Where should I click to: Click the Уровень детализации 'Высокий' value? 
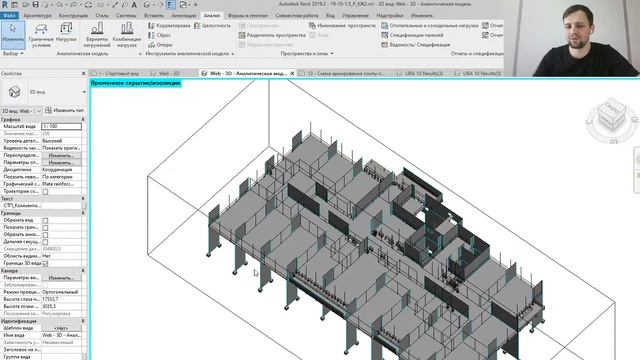point(62,141)
